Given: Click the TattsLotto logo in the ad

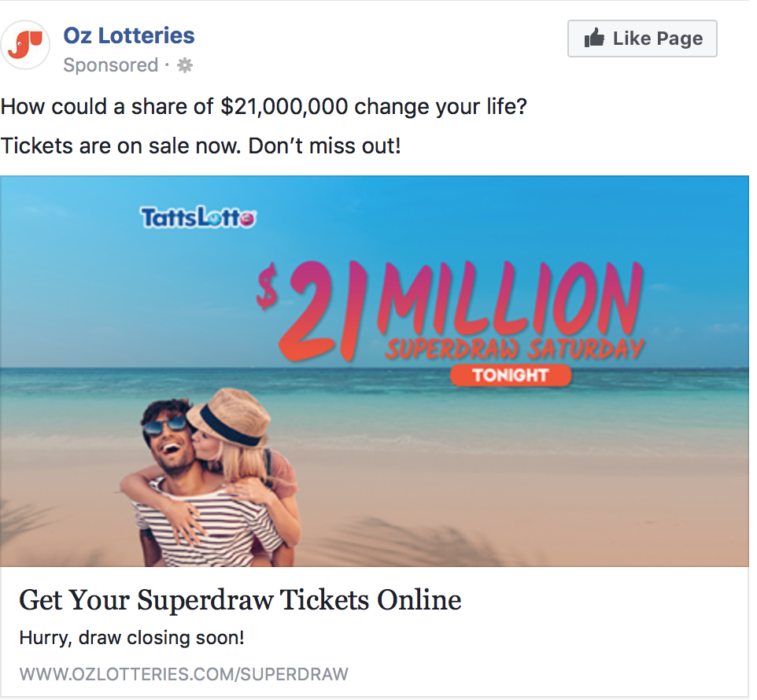Looking at the screenshot, I should [198, 217].
